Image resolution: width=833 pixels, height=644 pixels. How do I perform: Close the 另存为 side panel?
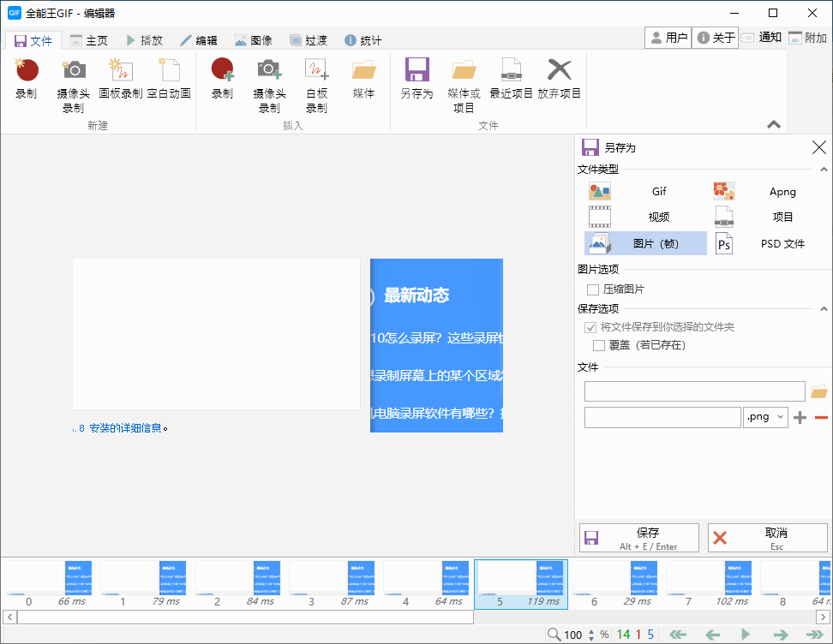point(818,147)
